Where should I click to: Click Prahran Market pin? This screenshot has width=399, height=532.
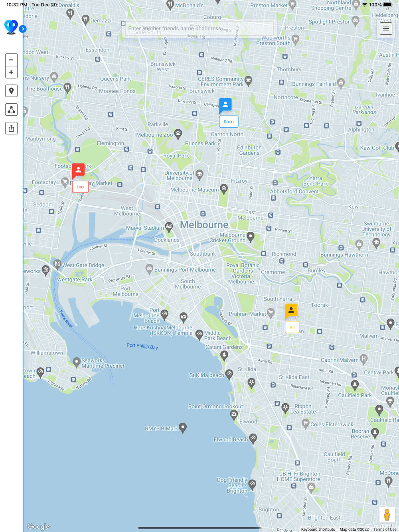[x=271, y=313]
